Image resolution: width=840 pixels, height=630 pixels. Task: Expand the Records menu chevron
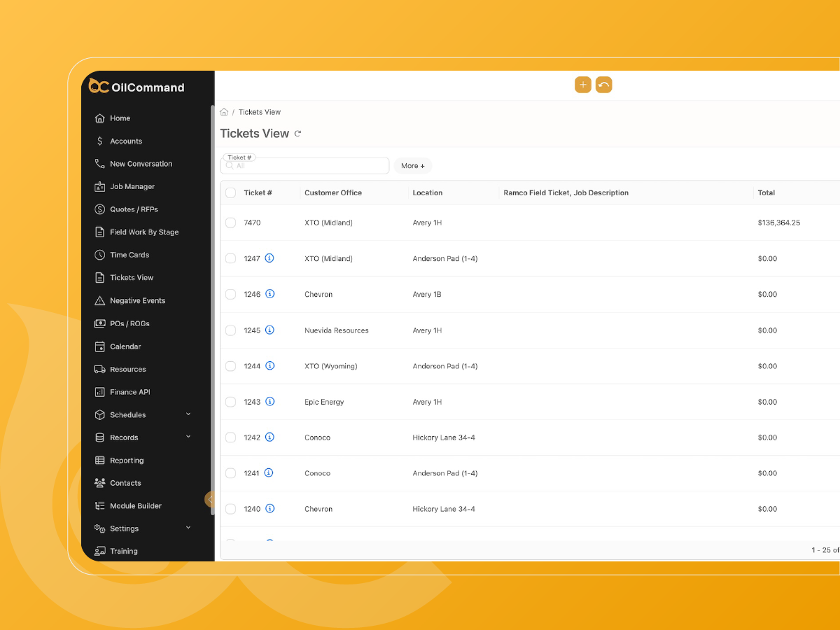tap(188, 437)
